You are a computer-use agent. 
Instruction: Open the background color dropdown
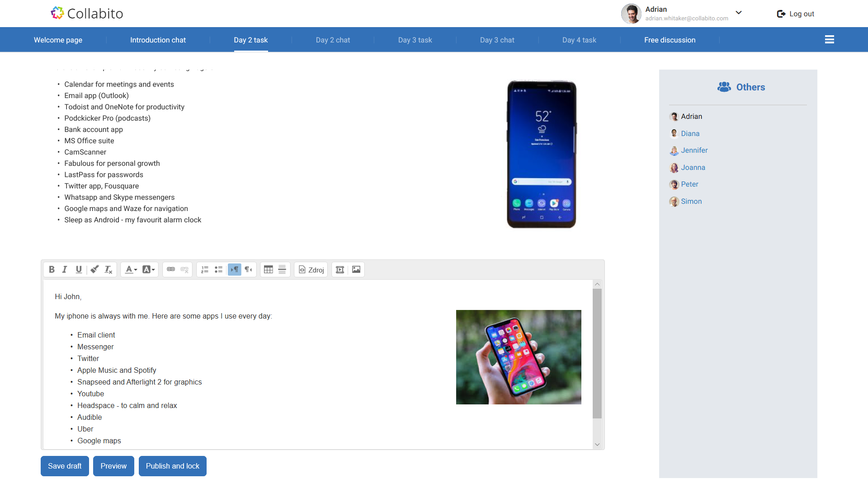click(148, 270)
